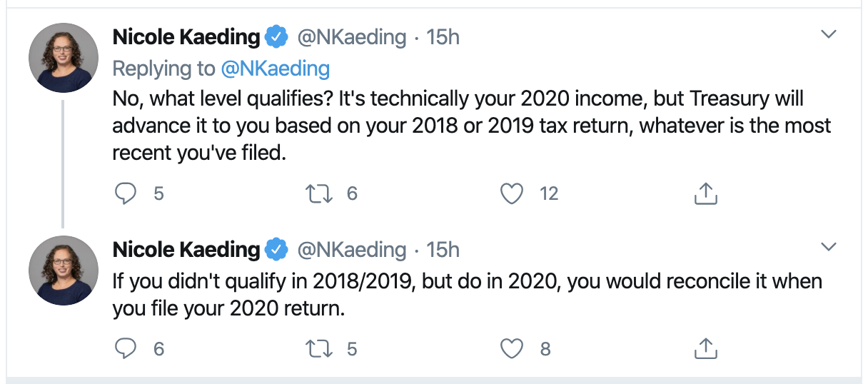This screenshot has width=868, height=384.
Task: Open the @NKaeding link in 'Replying to'
Action: (x=276, y=69)
